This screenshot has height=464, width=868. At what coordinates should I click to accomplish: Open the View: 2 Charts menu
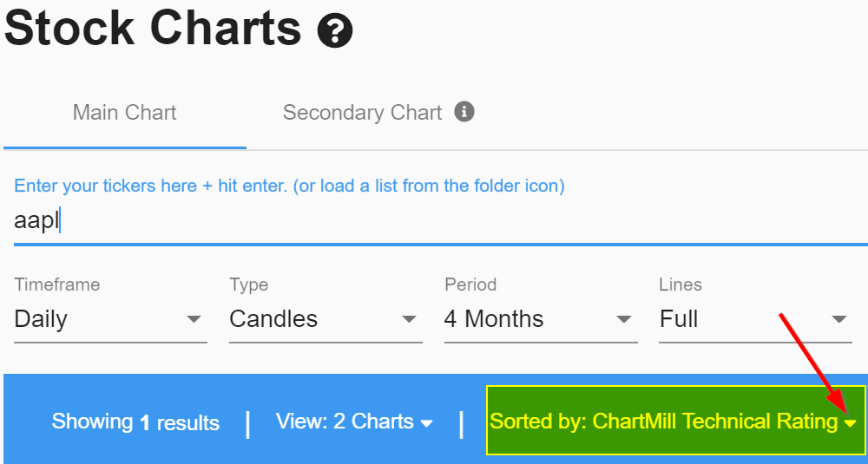pyautogui.click(x=354, y=422)
